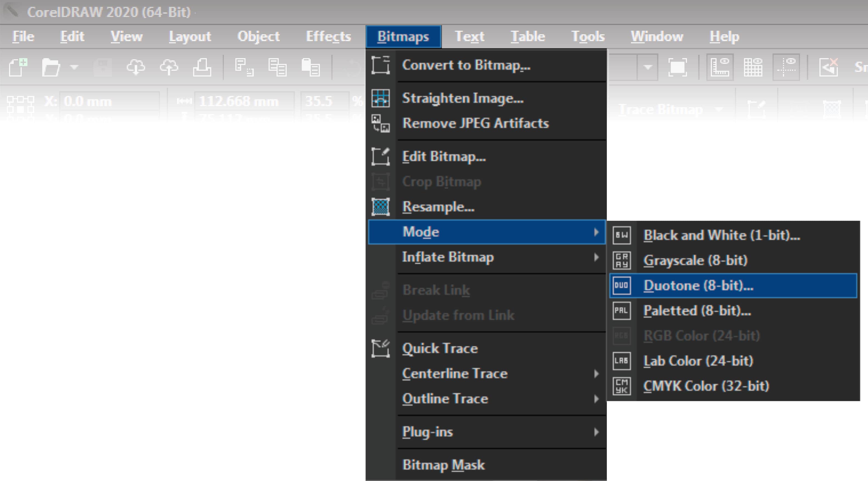Click the Paste toolbar icon

311,67
